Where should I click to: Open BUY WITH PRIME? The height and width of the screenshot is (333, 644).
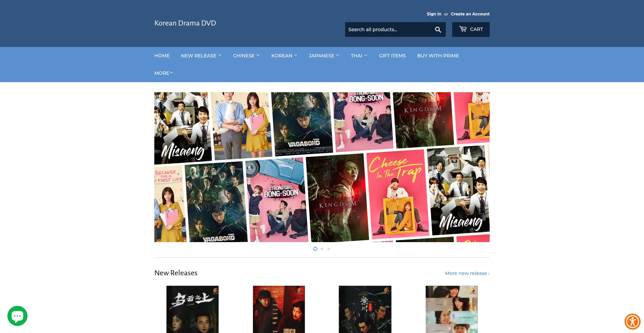click(x=438, y=56)
